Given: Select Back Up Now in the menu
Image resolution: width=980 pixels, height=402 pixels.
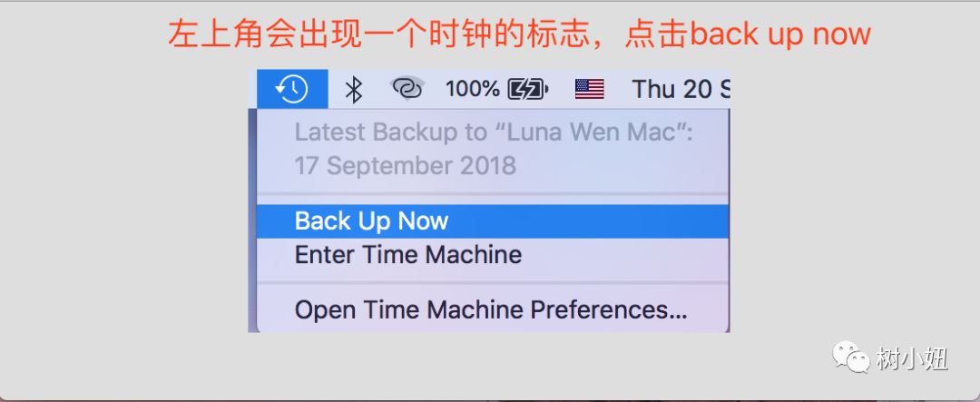Looking at the screenshot, I should click(493, 221).
